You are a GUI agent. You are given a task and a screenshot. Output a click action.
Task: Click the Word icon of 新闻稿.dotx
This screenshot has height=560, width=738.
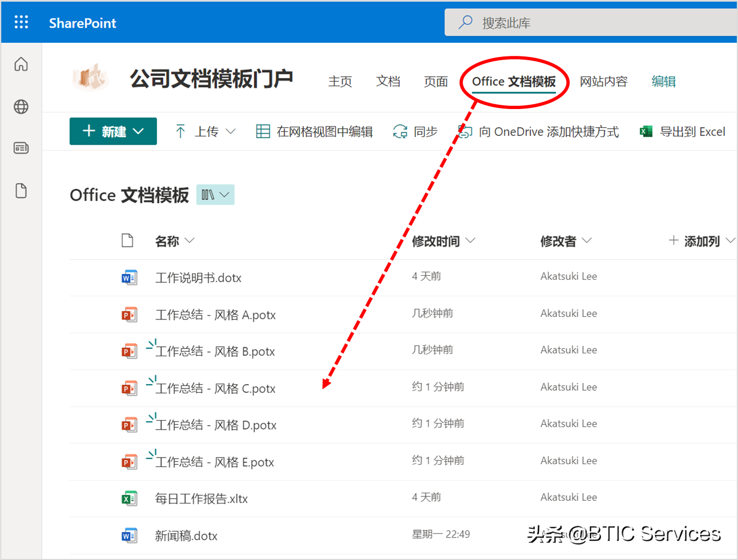pos(129,536)
